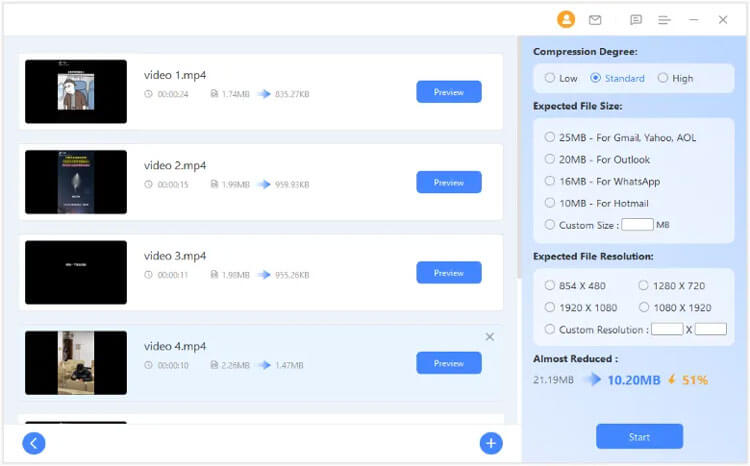This screenshot has height=466, width=750.
Task: Choose 25MB for Gmail, Yahoo, AOL
Action: [x=550, y=137]
